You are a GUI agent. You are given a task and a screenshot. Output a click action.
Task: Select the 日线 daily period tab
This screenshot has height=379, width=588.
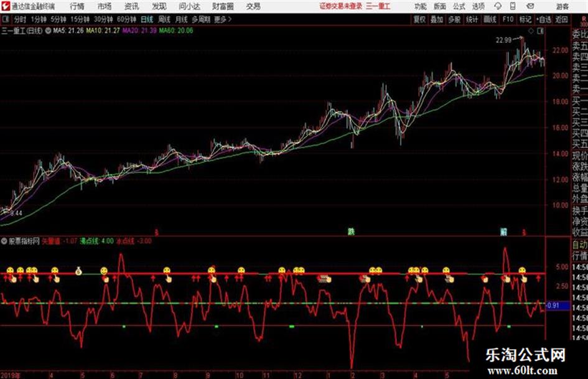pyautogui.click(x=147, y=19)
